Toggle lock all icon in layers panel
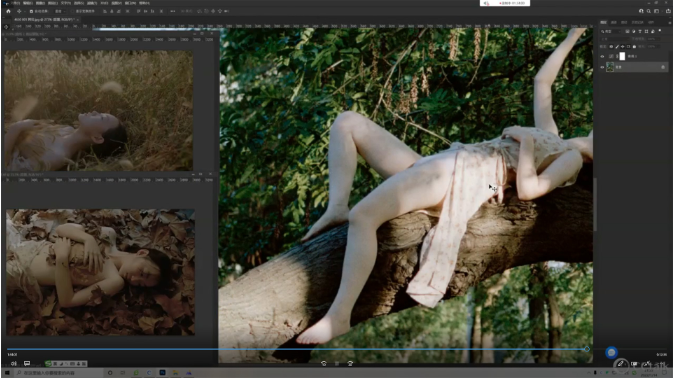This screenshot has width=673, height=379. click(634, 46)
